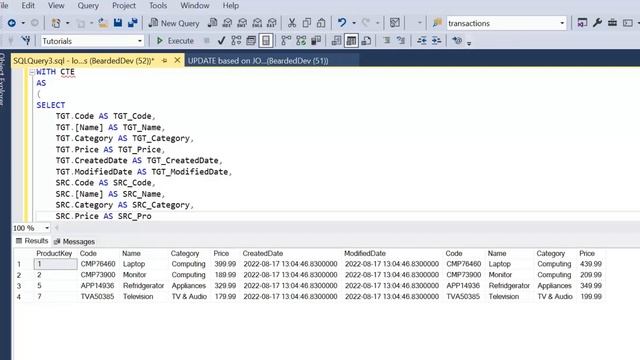
Task: Toggle IntelliSense Enabled icon
Action: pyautogui.click(x=266, y=40)
